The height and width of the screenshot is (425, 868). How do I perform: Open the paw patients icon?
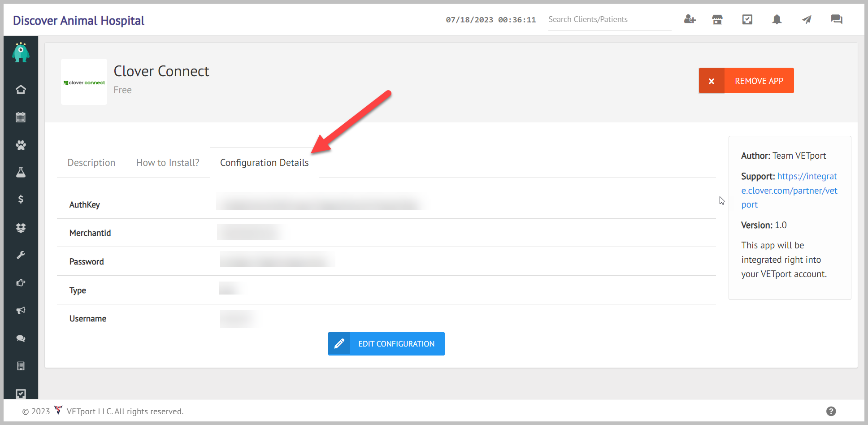click(21, 145)
